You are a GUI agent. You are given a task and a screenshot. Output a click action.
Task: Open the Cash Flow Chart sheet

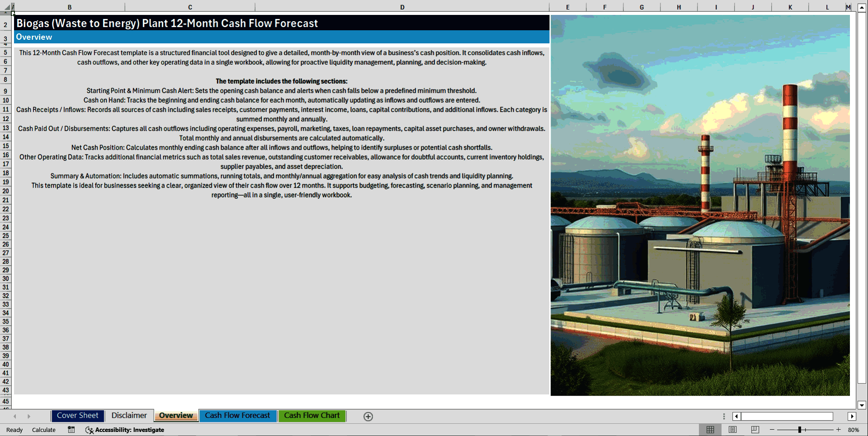point(312,416)
